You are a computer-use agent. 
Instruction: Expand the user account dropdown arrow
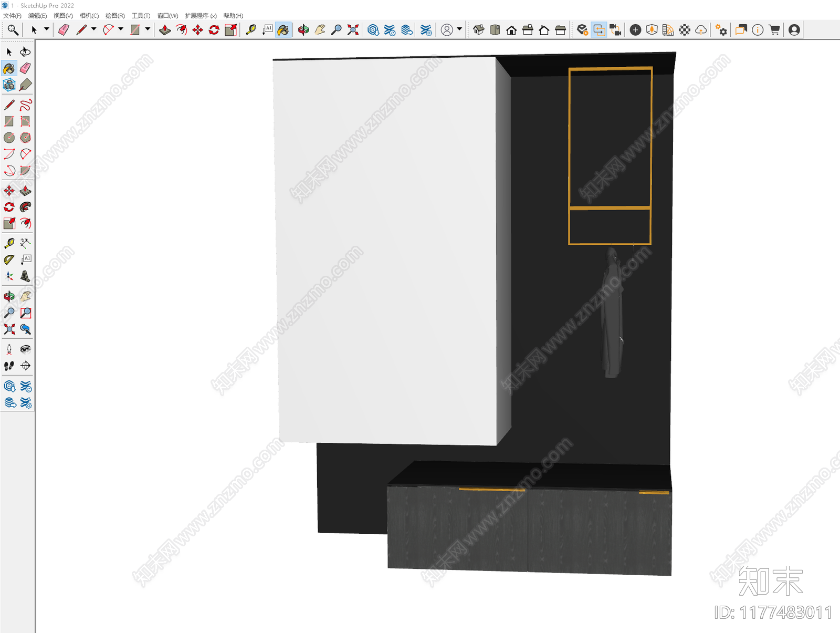459,29
